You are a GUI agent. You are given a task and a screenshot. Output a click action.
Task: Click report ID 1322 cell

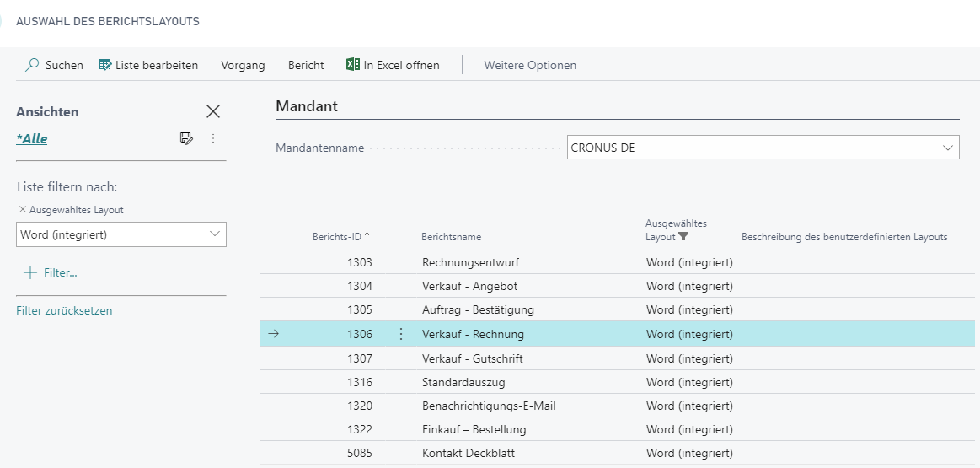pyautogui.click(x=360, y=430)
